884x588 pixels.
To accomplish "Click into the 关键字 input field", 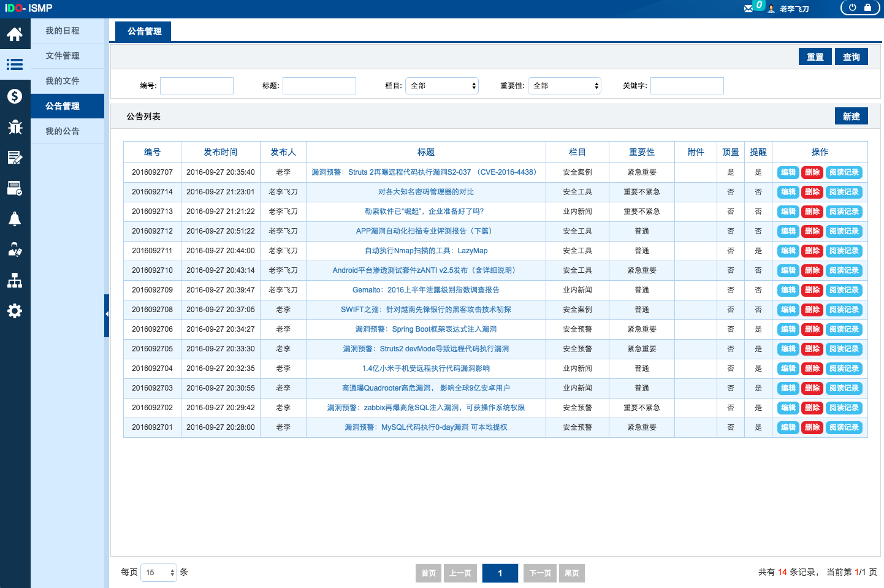I will pos(687,86).
